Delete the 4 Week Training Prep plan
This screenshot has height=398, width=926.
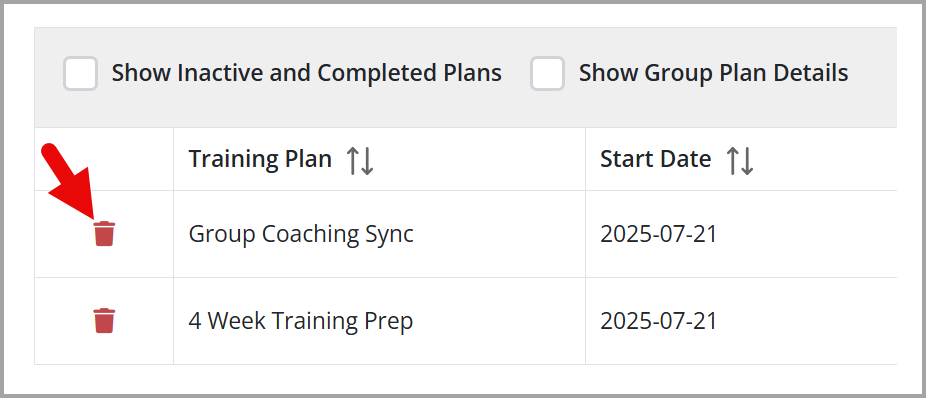pyautogui.click(x=105, y=321)
